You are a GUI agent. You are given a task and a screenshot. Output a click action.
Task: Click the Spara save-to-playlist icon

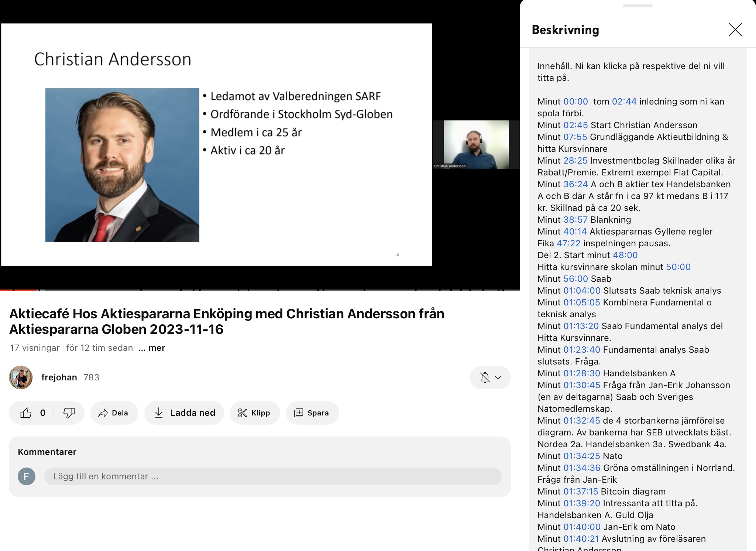tap(298, 413)
